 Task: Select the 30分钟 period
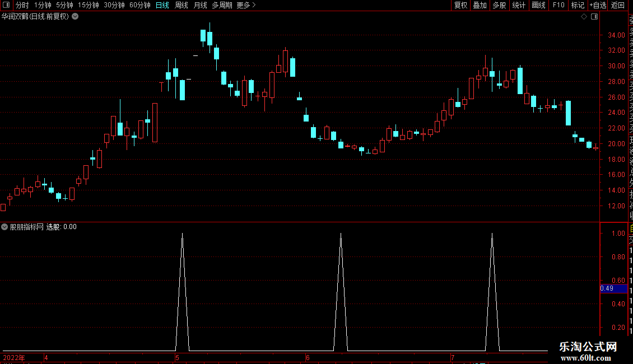(114, 5)
